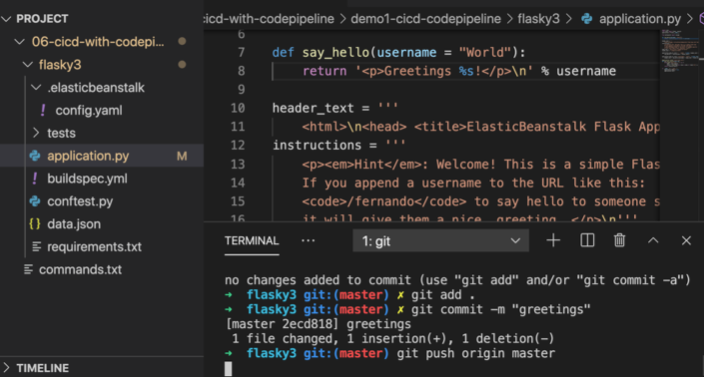Split the terminal
The height and width of the screenshot is (377, 704).
point(587,241)
